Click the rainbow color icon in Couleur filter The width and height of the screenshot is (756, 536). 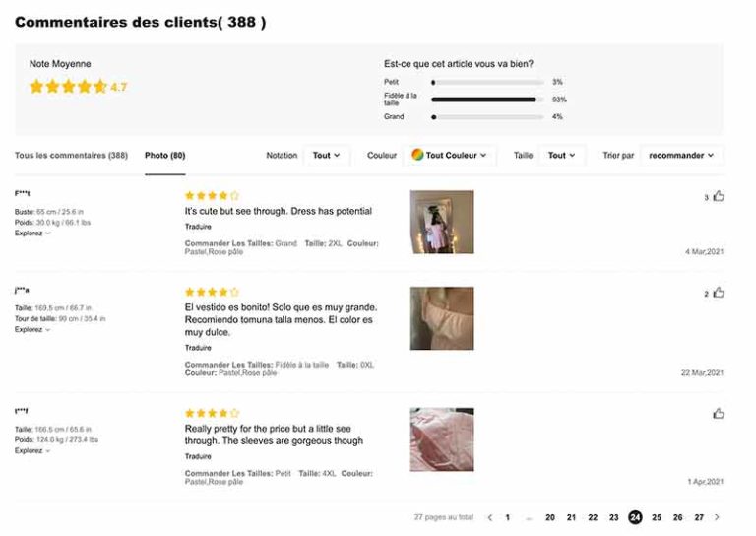pyautogui.click(x=417, y=155)
